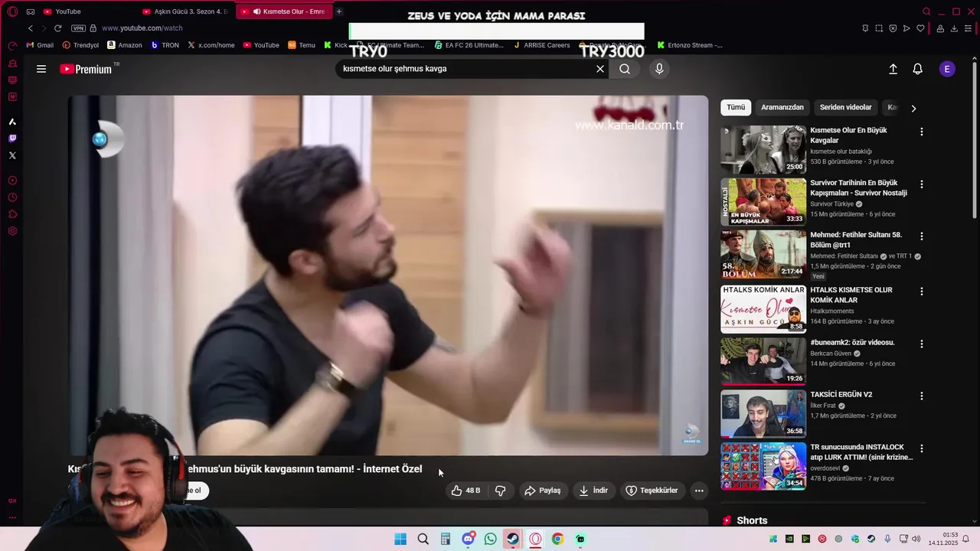Toggle the VPN badge in the address bar
This screenshot has height=551, width=980.
pos(79,28)
